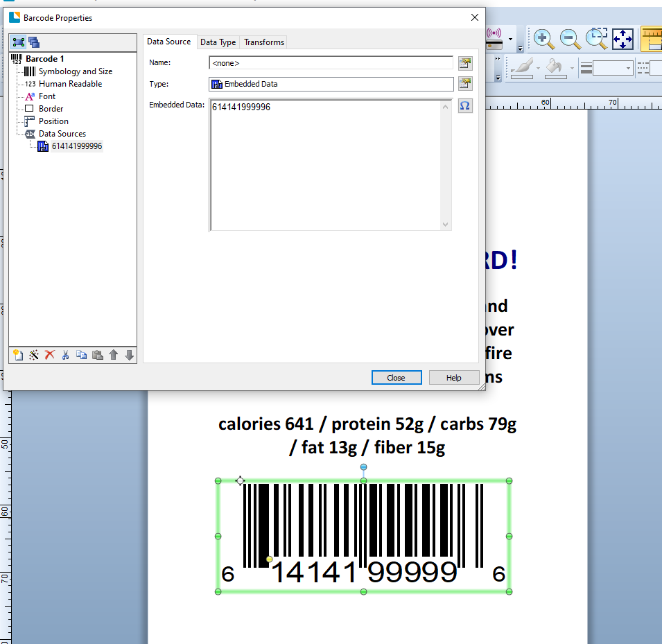Insert special character with omega icon
The width and height of the screenshot is (662, 644).
tap(465, 106)
